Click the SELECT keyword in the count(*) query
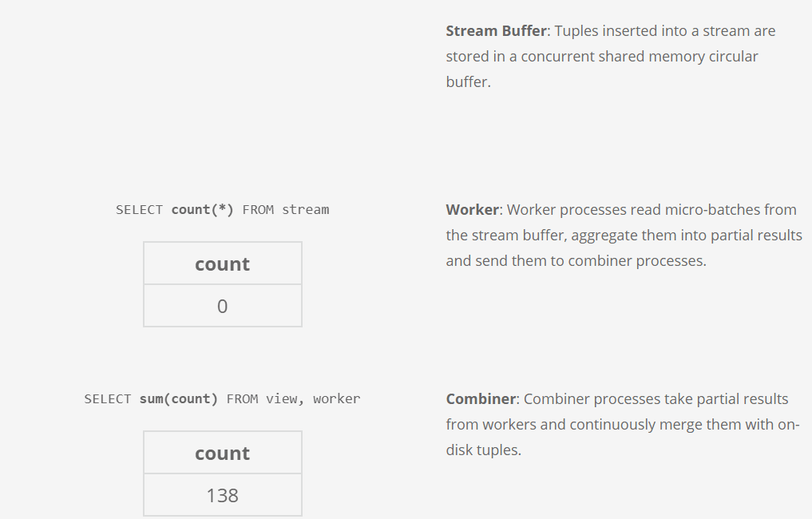 tap(140, 210)
